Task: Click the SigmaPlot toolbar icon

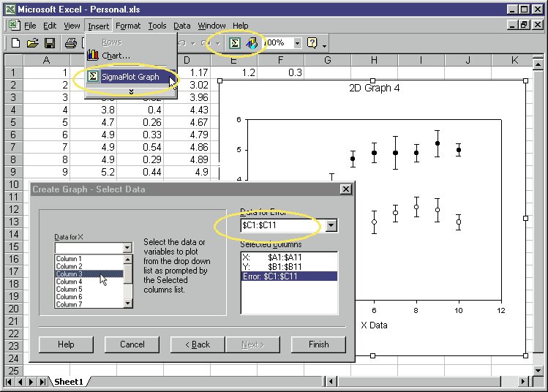Action: pos(235,43)
